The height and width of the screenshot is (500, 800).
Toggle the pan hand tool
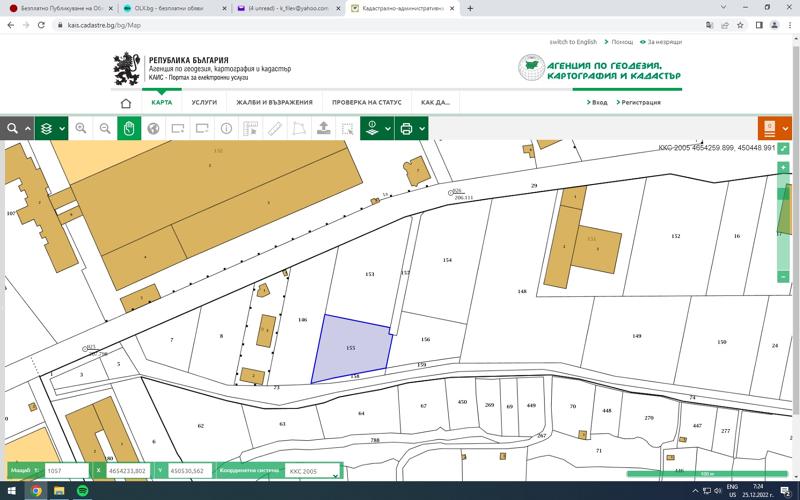[x=129, y=128]
